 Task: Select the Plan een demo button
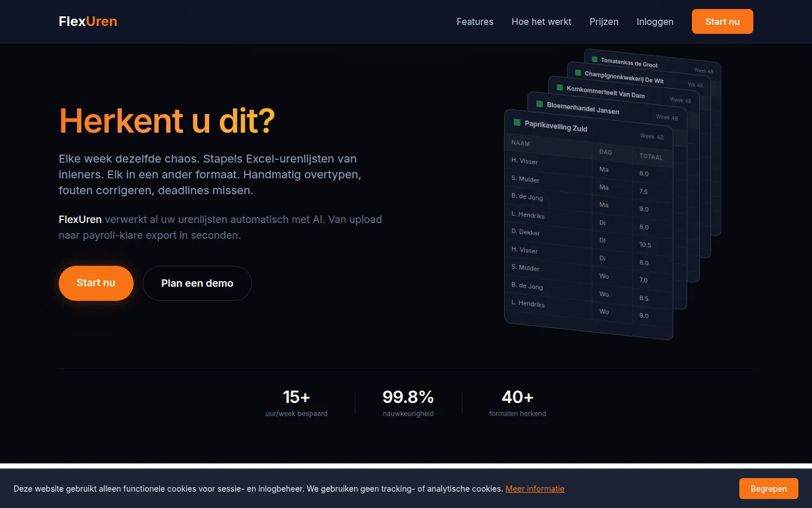(197, 283)
